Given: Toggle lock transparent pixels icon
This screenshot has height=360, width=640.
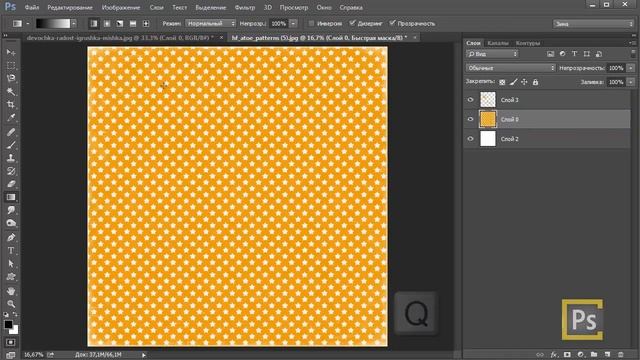Looking at the screenshot, I should pyautogui.click(x=502, y=82).
